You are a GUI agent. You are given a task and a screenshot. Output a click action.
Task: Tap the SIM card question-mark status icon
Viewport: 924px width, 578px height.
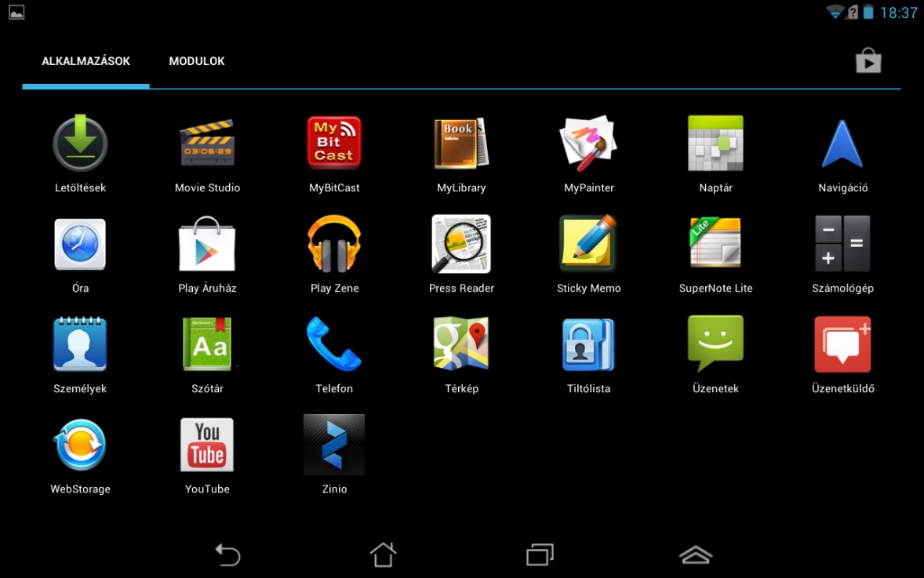click(853, 12)
